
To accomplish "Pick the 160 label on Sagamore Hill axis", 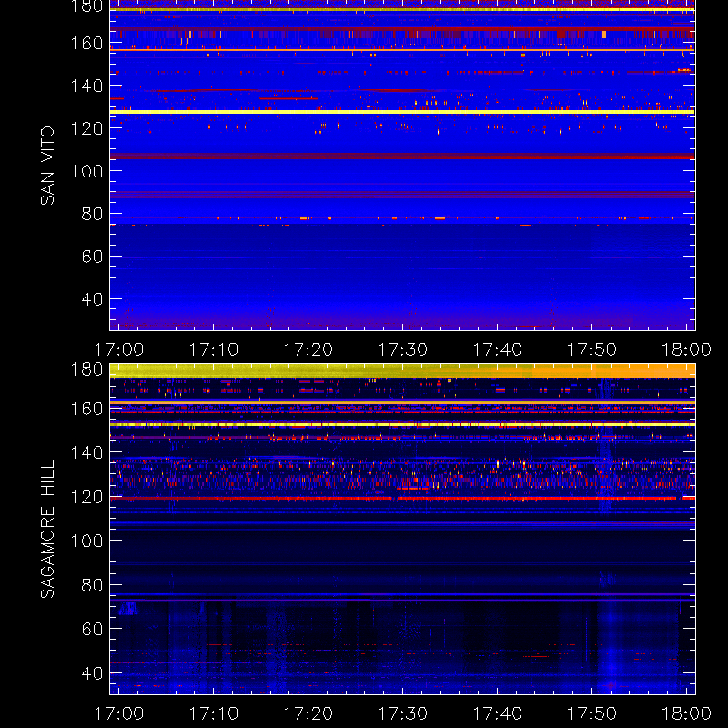I will [86, 409].
